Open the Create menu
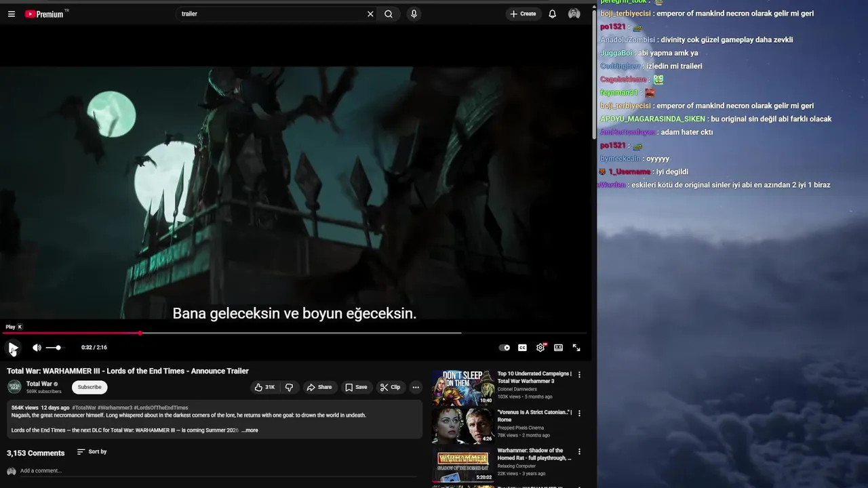This screenshot has width=868, height=488. 523,14
